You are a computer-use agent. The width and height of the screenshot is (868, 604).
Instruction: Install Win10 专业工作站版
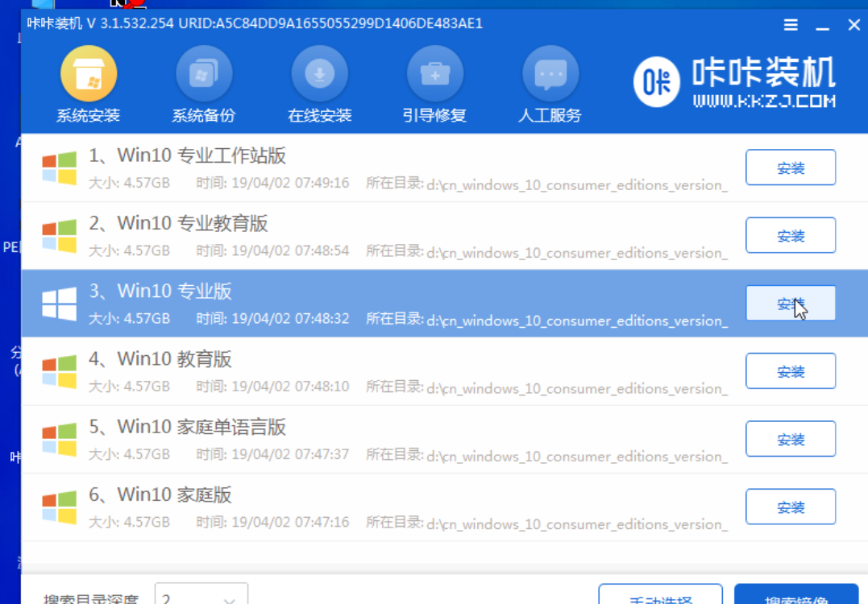point(790,168)
